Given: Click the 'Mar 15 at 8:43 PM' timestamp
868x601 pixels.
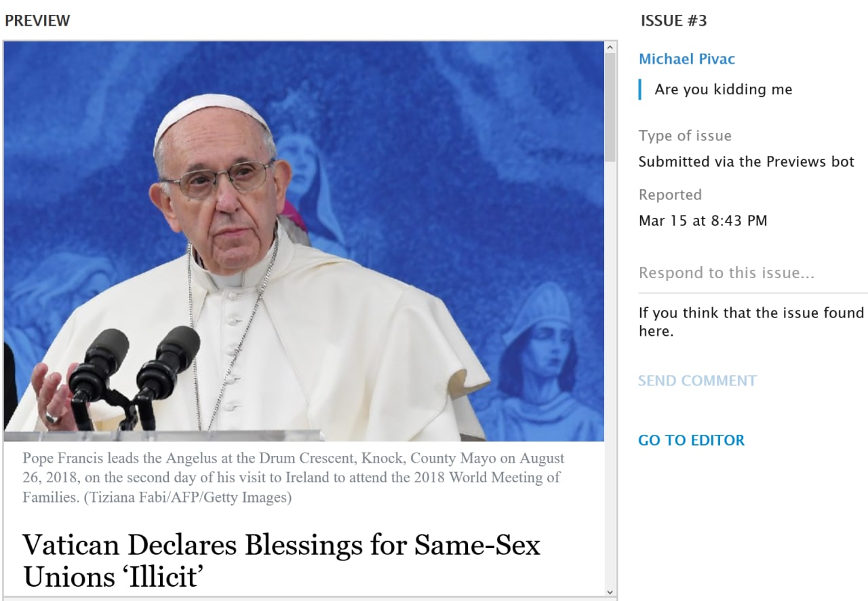Looking at the screenshot, I should 703,220.
